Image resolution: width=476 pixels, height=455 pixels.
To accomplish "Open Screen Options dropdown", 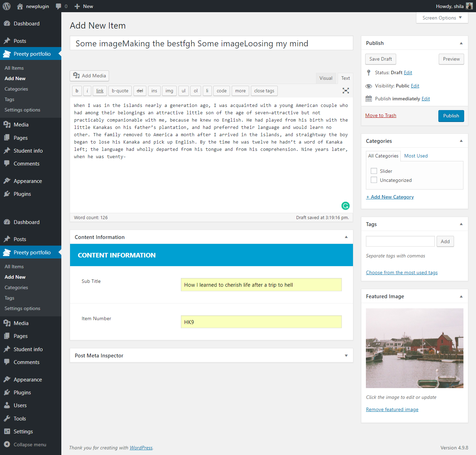I will (x=442, y=18).
